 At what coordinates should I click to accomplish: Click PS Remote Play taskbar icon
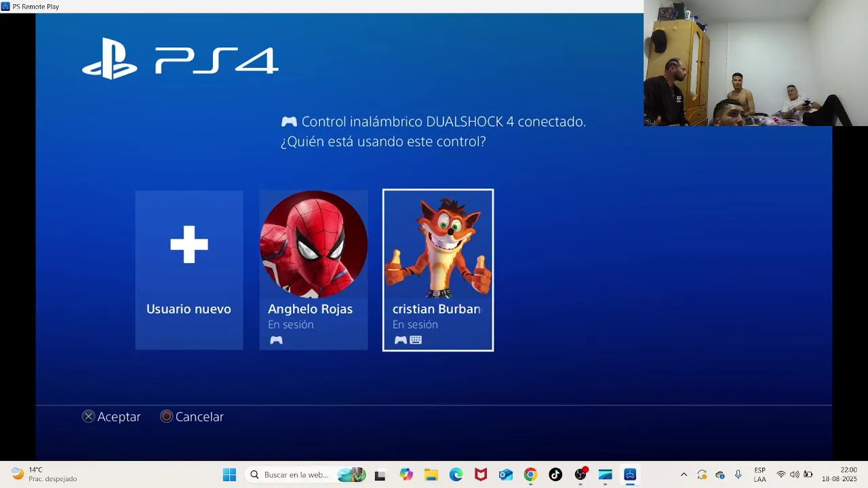point(630,475)
